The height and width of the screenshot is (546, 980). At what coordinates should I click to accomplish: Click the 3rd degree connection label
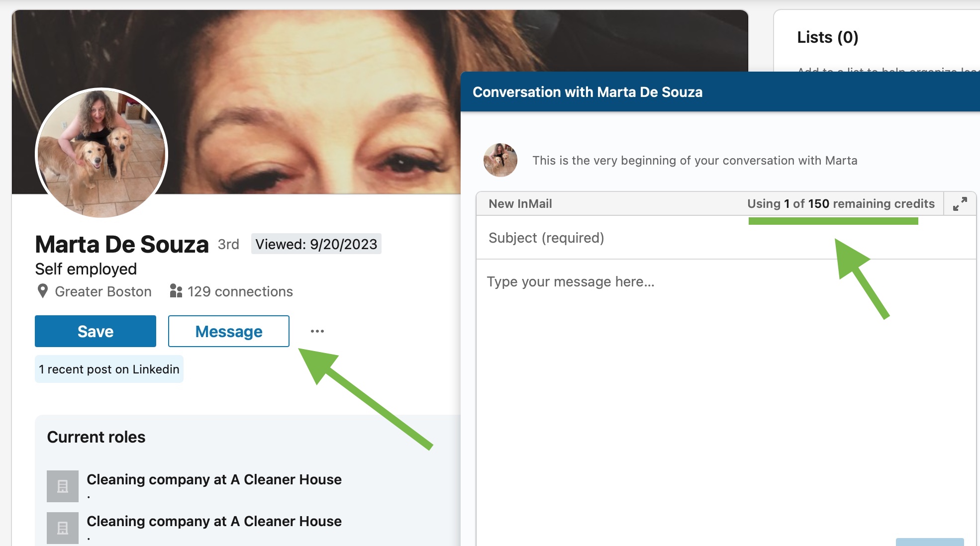[228, 244]
